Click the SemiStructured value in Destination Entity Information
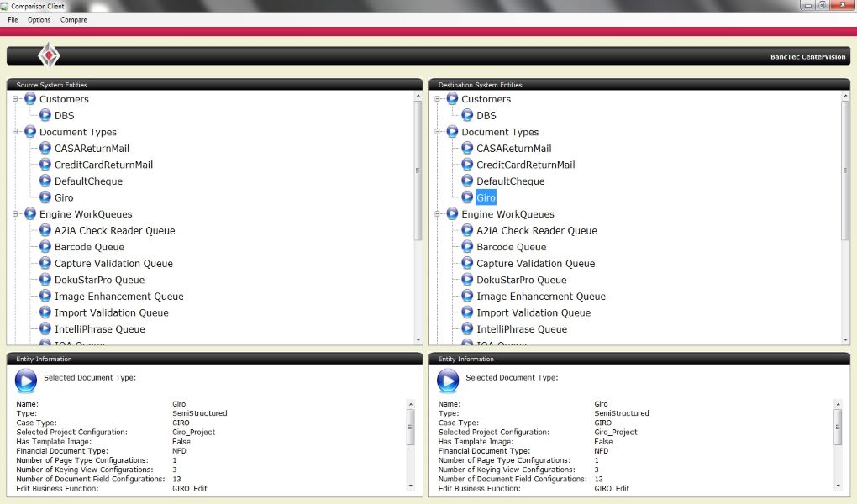The image size is (857, 504). pos(622,413)
